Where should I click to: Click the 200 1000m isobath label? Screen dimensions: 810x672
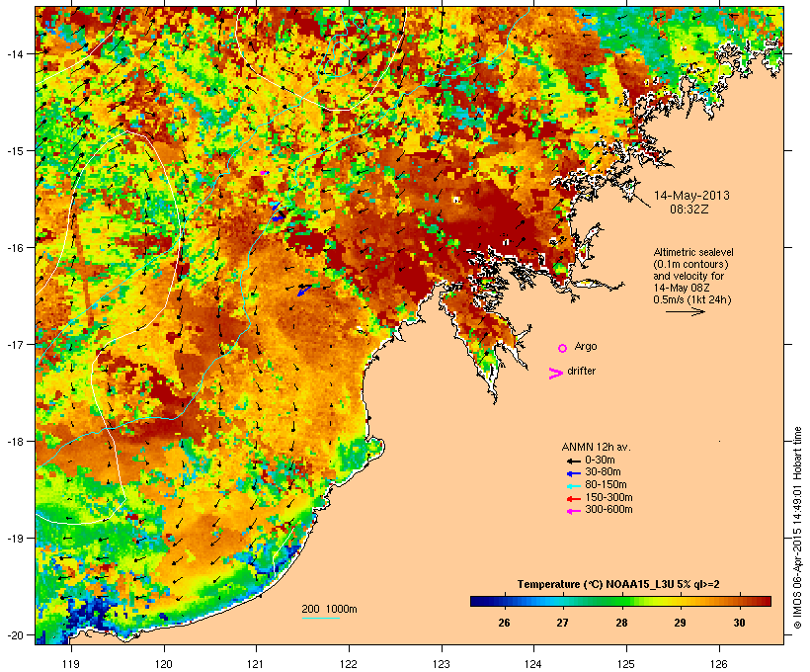[x=329, y=609]
